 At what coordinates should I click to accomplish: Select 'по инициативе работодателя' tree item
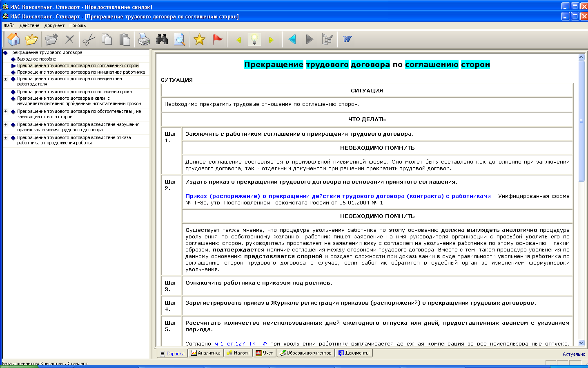click(69, 81)
